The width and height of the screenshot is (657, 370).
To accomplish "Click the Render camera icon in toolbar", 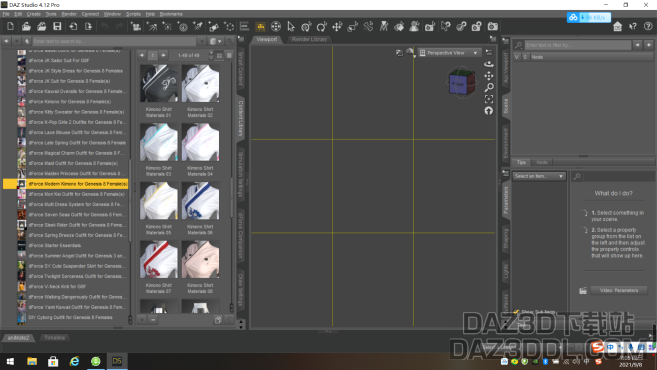I will [493, 27].
